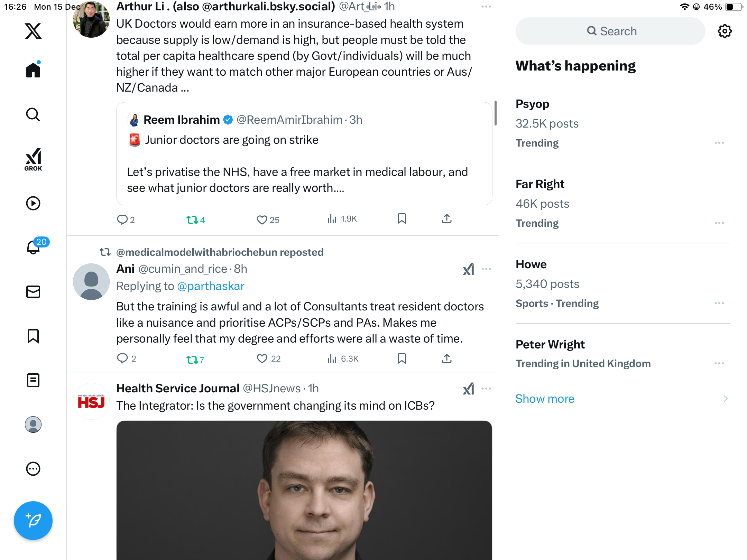Open sidebar Lists icon

33,380
